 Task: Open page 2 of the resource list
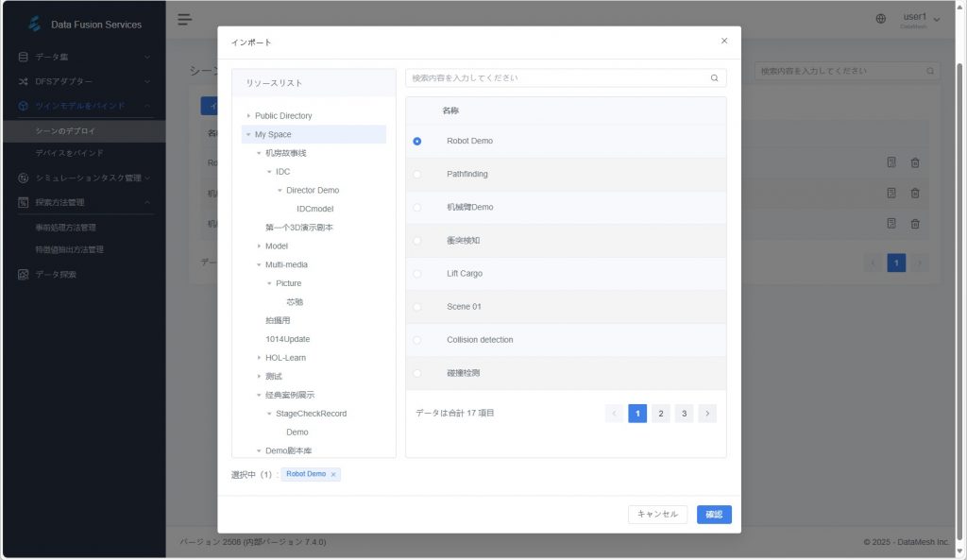click(x=661, y=414)
